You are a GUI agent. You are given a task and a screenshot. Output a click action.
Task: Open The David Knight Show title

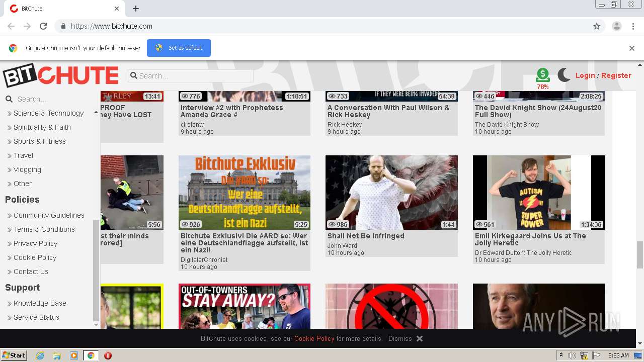pyautogui.click(x=538, y=111)
